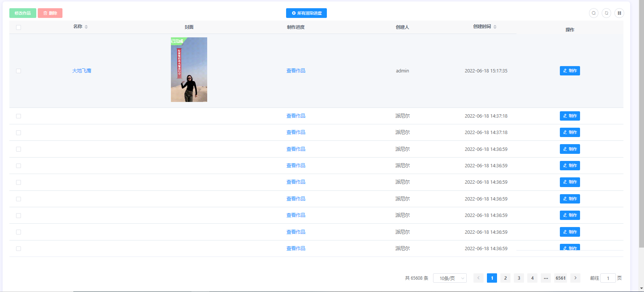
Task: Open the column grid display icon
Action: click(x=619, y=13)
